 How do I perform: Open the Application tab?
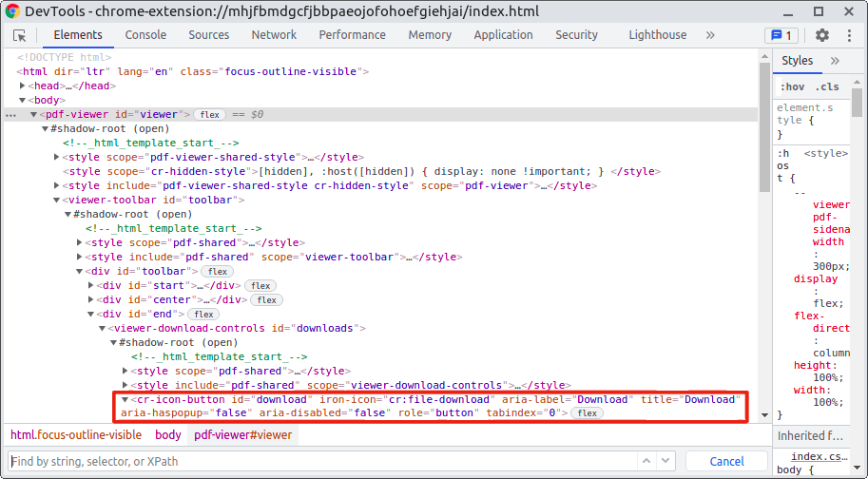click(x=503, y=35)
